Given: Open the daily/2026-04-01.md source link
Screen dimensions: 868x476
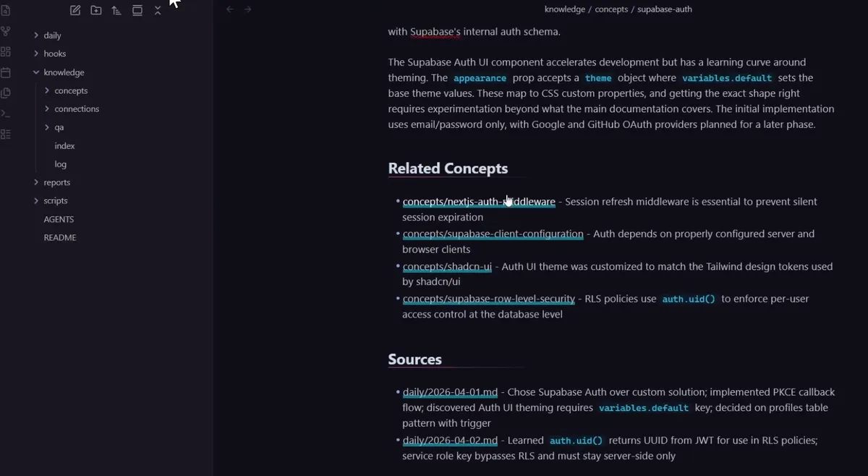Looking at the screenshot, I should 450,392.
